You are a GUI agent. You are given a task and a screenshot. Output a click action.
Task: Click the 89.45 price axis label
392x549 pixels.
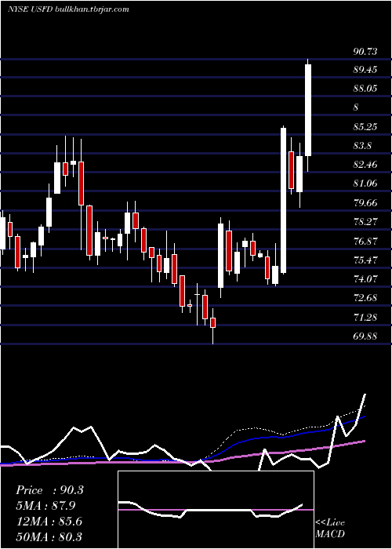pos(365,70)
